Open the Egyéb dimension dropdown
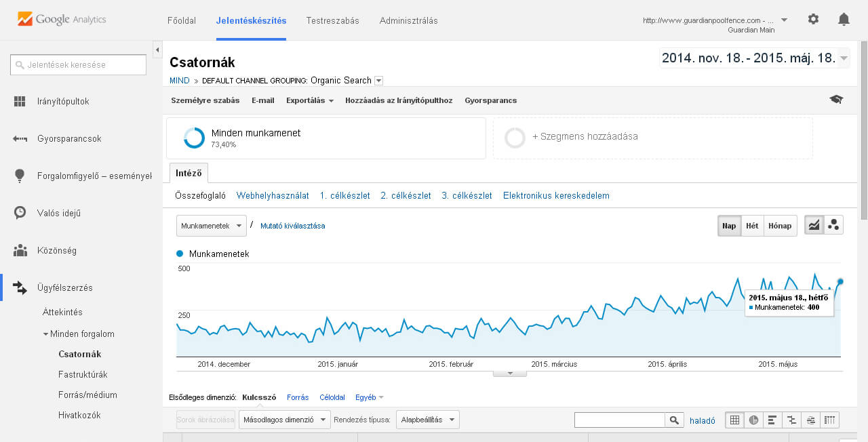 (x=370, y=397)
